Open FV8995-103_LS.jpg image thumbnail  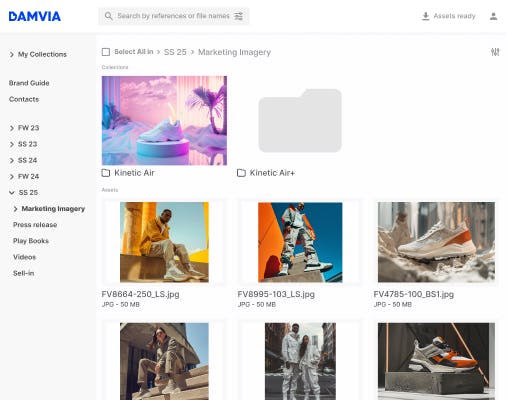(300, 242)
